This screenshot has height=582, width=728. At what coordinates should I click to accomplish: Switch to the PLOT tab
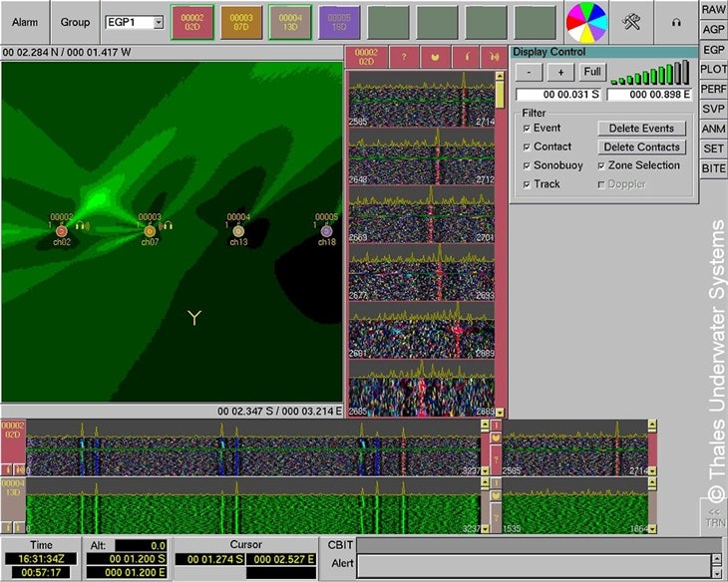pos(713,69)
